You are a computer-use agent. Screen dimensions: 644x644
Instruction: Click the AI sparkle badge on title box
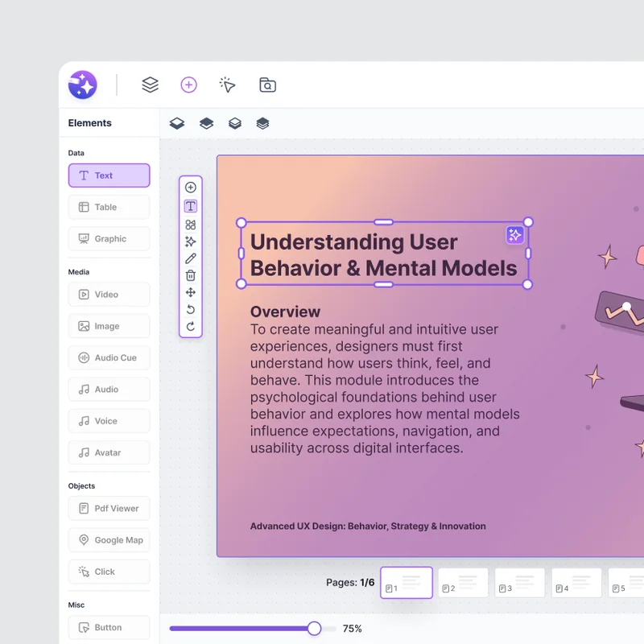(514, 235)
